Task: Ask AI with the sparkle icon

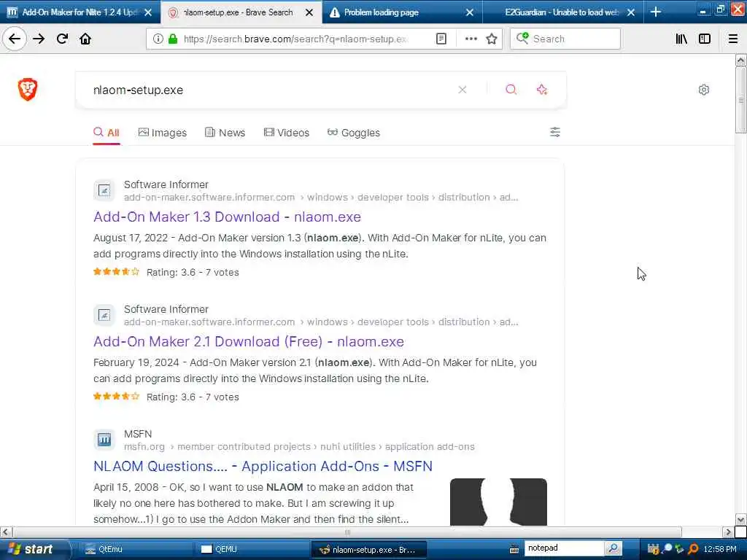Action: click(542, 90)
